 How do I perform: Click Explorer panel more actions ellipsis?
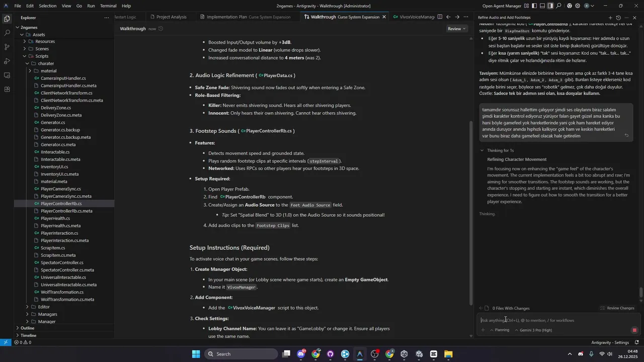[106, 18]
